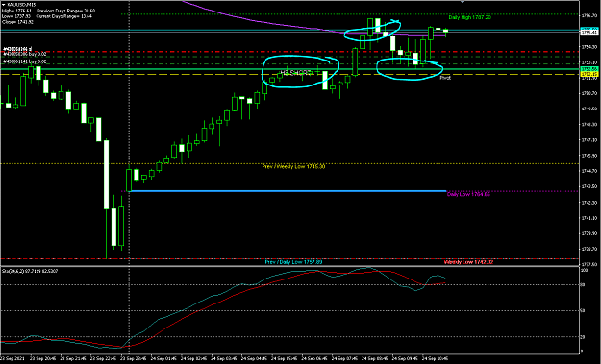
Task: Click the 'Prev / Daily Low 1737.89' label
Action: 294,262
